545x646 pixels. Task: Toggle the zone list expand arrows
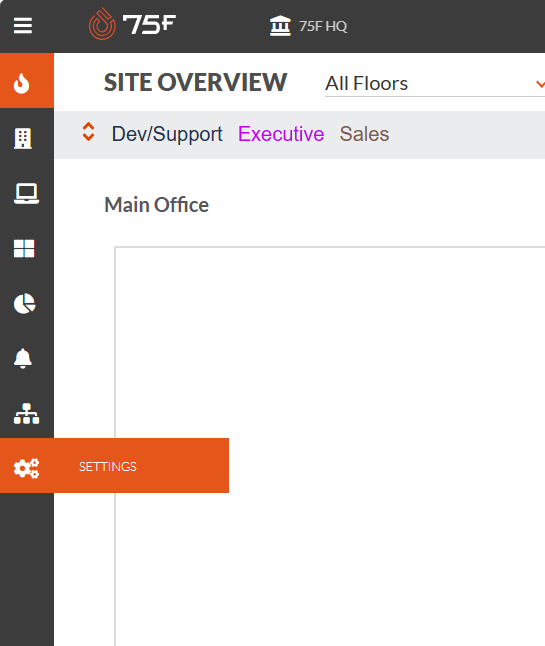tap(89, 132)
